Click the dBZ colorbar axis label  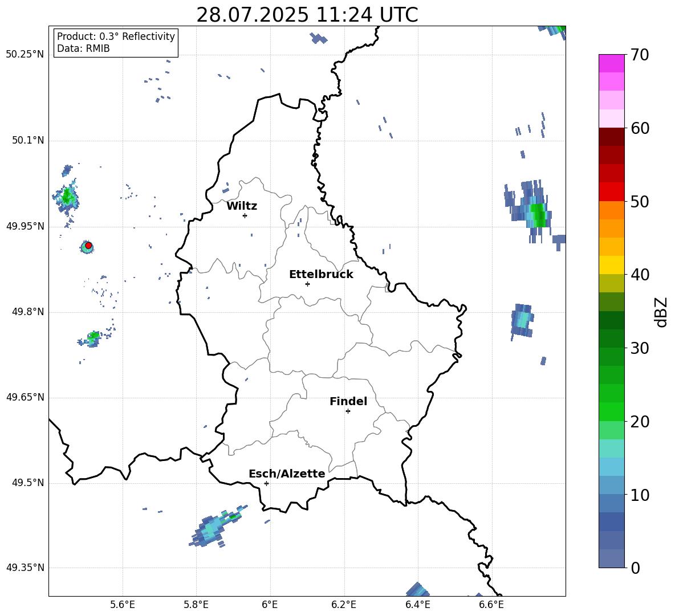662,312
